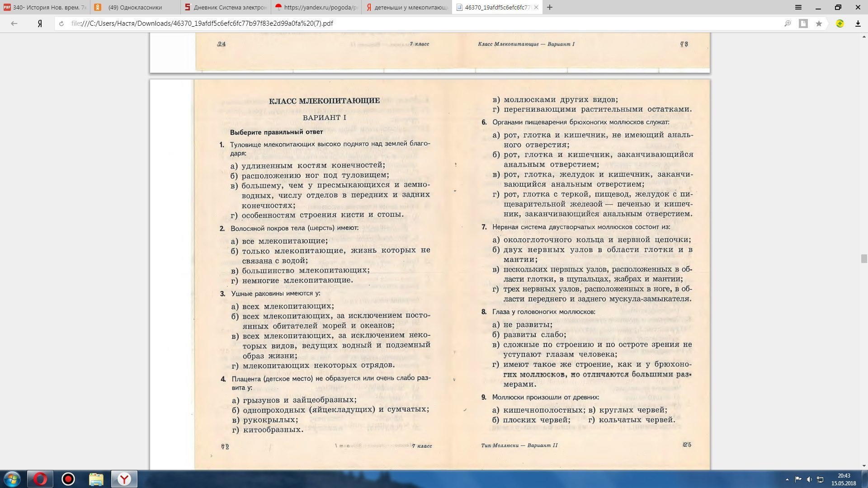Open a new tab with the plus button

(550, 7)
